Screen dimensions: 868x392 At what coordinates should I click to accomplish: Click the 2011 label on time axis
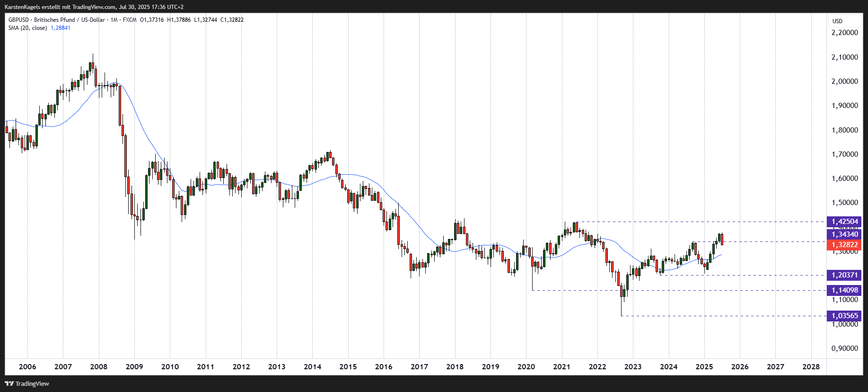tap(205, 366)
